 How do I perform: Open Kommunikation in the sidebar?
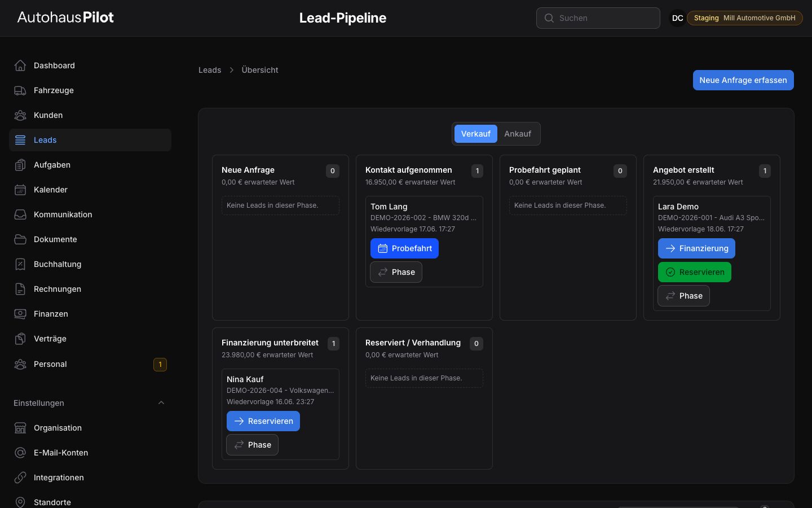[90, 214]
